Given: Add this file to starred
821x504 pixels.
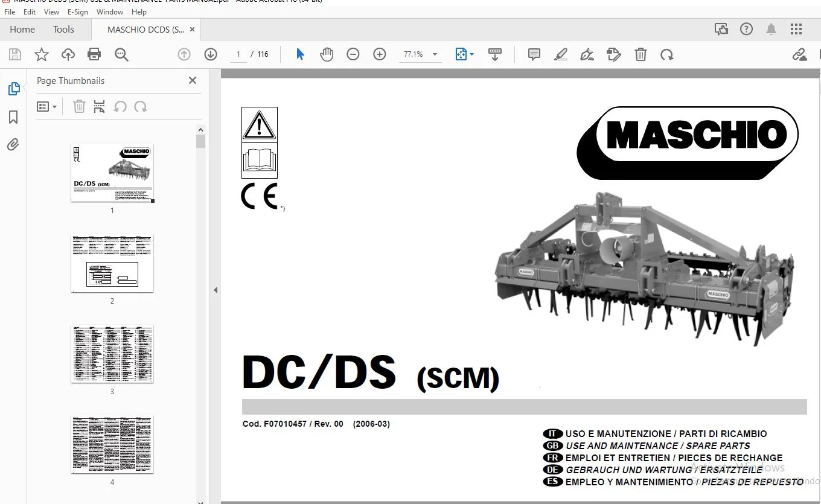Looking at the screenshot, I should click(x=42, y=55).
